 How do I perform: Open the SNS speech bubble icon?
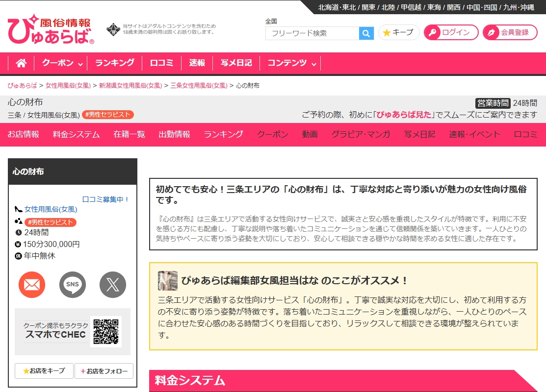(x=73, y=285)
